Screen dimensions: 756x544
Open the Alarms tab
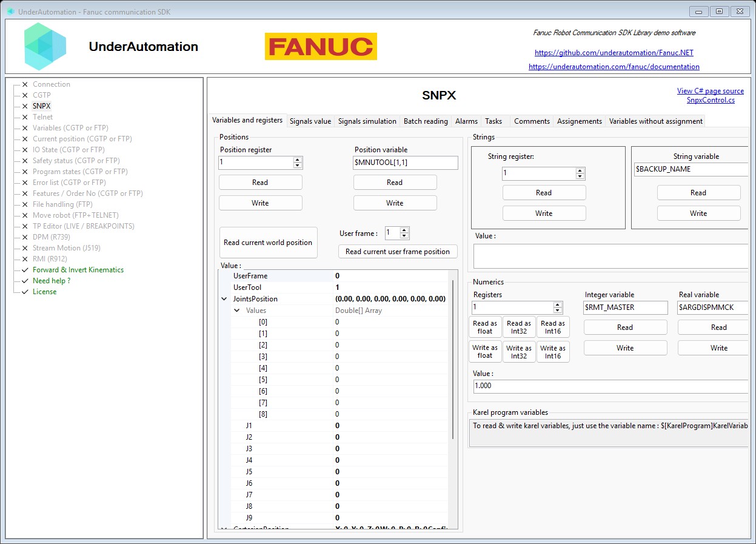pyautogui.click(x=467, y=121)
